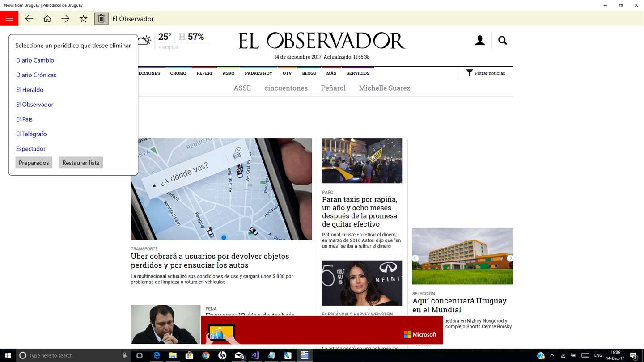Select Diario Crónicas to remove

coord(36,75)
